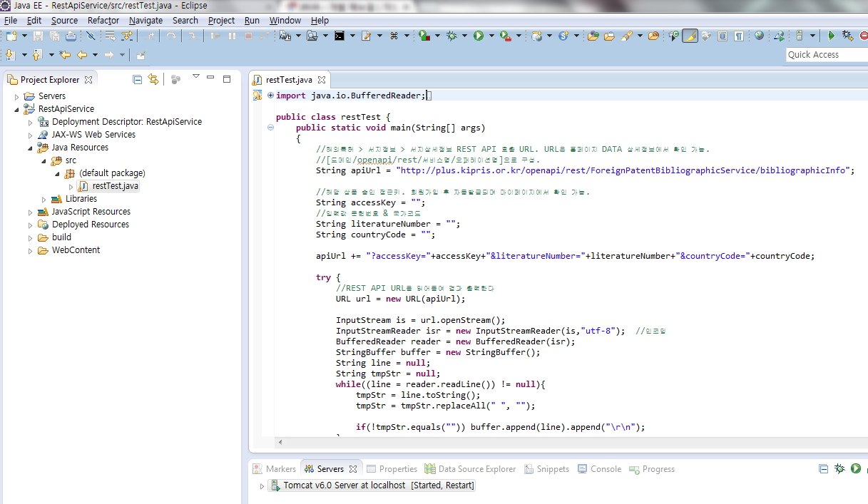Screen dimensions: 868x504
Task: Click the Debug bug icon
Action: [x=451, y=36]
